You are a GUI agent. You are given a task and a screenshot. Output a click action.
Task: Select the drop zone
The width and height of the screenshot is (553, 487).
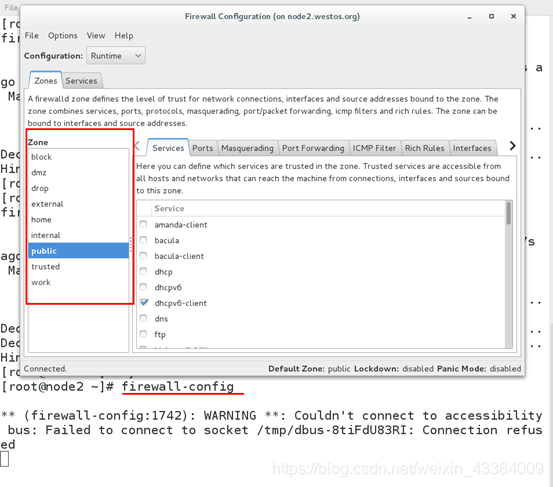coord(78,188)
